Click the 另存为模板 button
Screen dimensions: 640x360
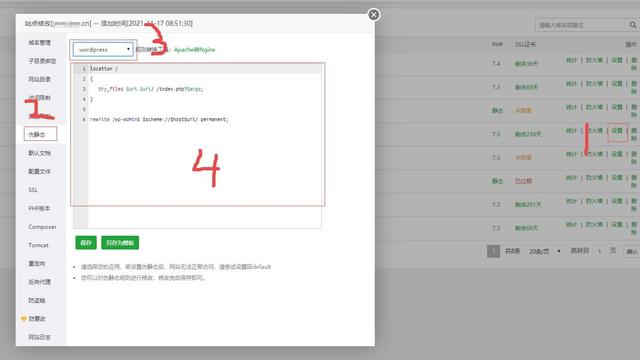(x=120, y=242)
